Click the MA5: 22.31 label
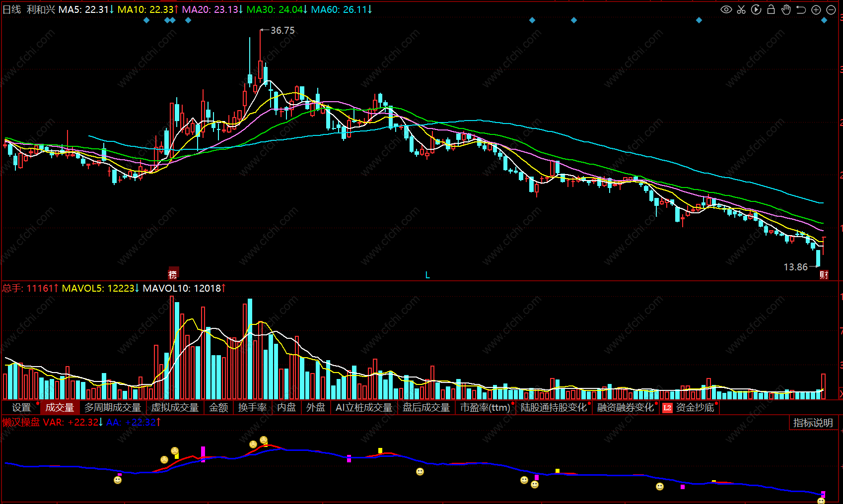 86,9
